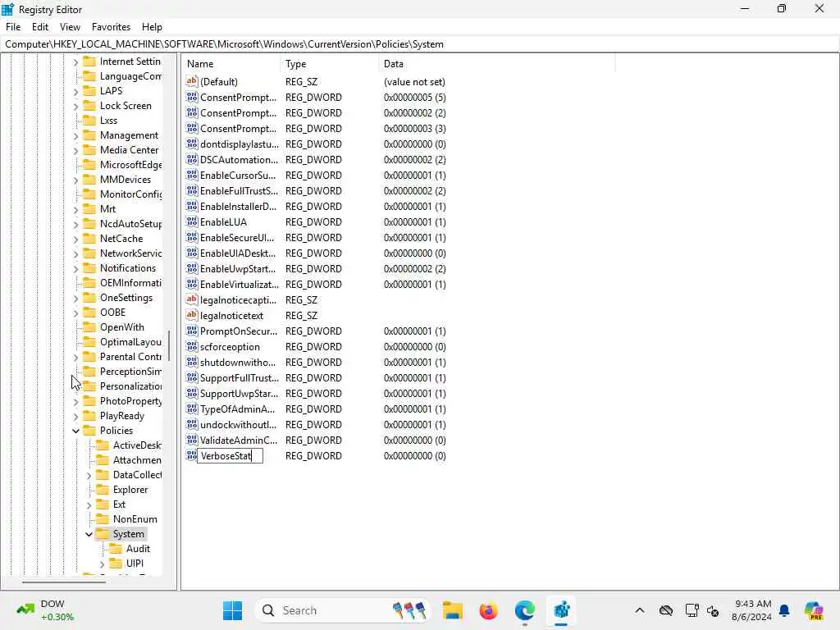Open the File menu

[x=13, y=27]
